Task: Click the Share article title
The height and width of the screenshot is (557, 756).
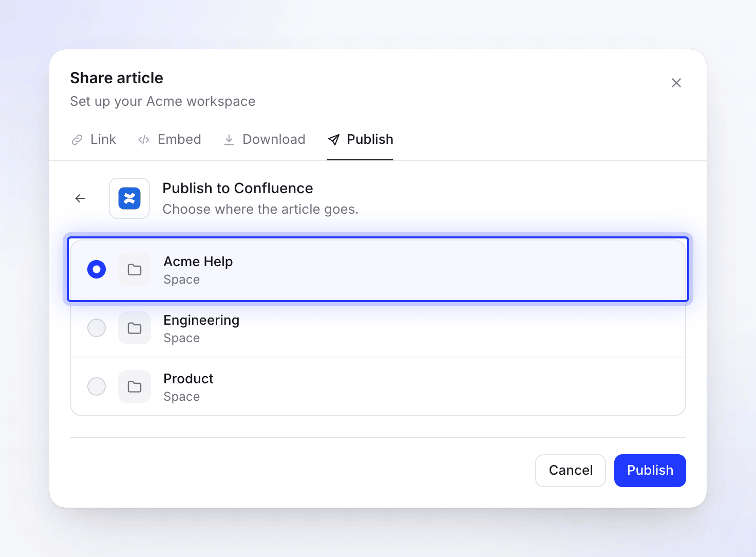Action: point(117,78)
